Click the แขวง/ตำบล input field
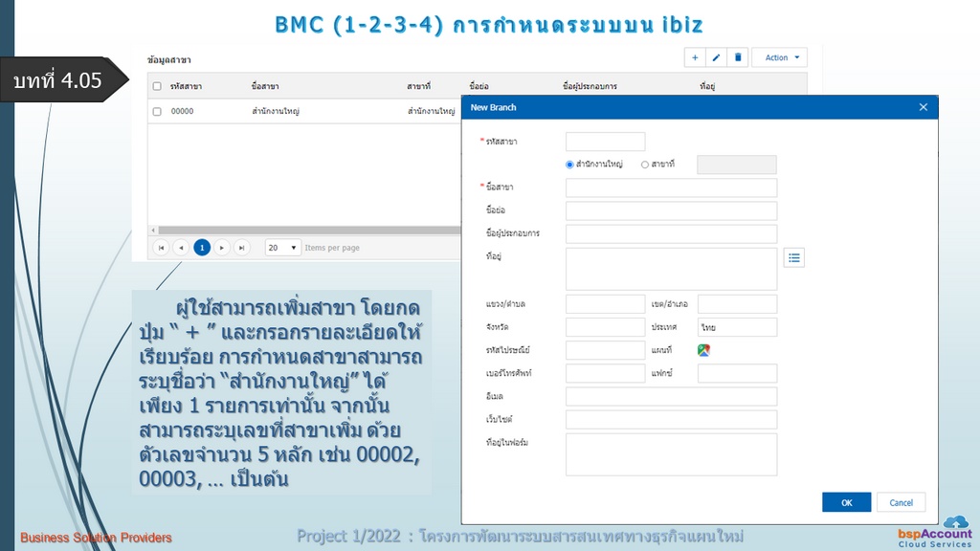Image resolution: width=980 pixels, height=551 pixels. [605, 304]
